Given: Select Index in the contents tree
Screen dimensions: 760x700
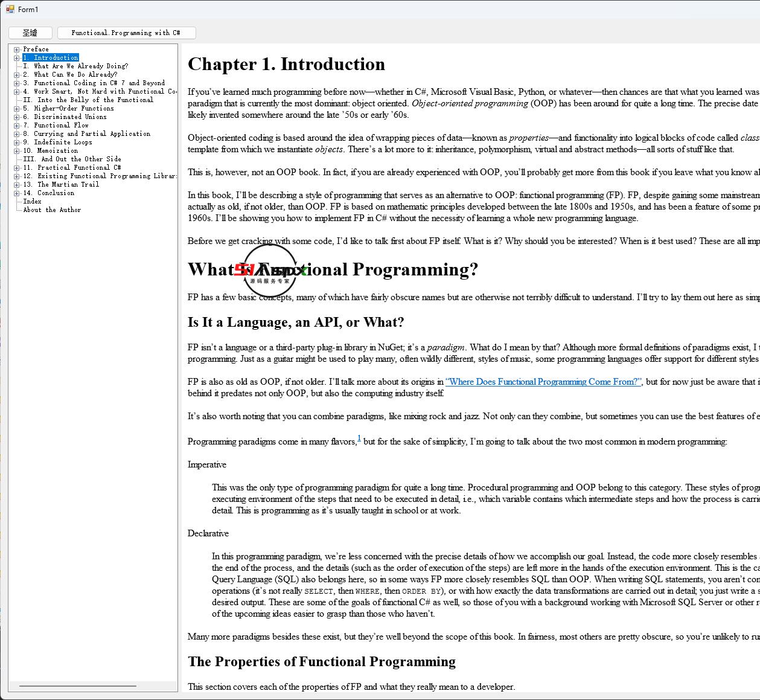Looking at the screenshot, I should pyautogui.click(x=33, y=202).
